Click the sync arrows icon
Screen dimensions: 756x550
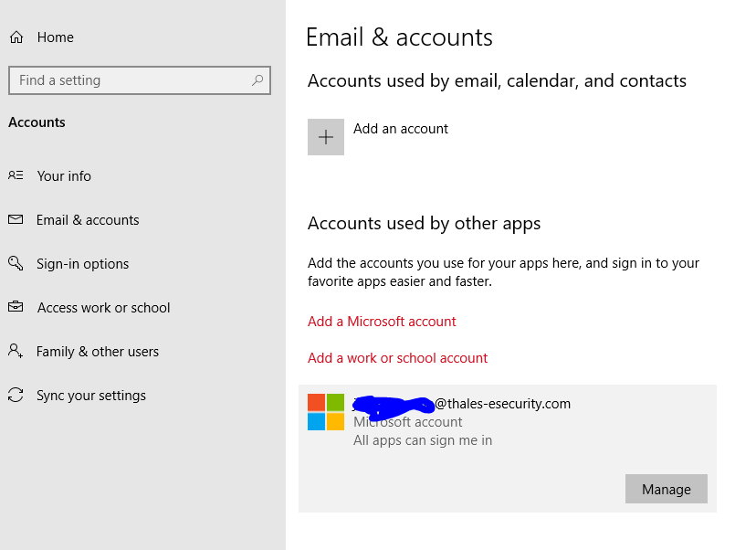(x=16, y=395)
